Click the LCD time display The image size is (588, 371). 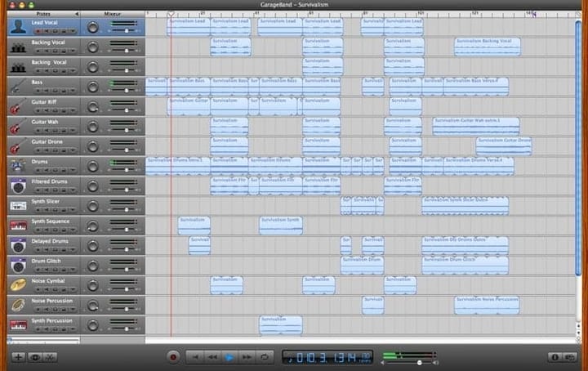[327, 357]
